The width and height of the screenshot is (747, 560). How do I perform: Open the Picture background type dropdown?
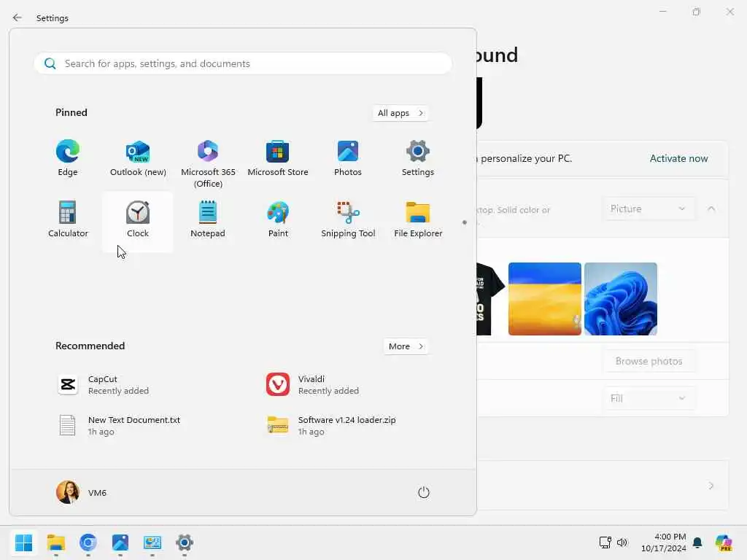649,209
